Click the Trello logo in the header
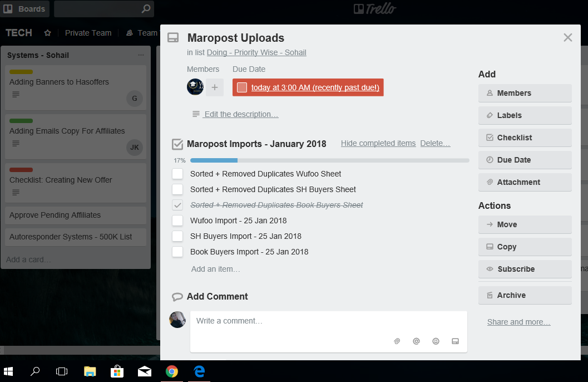 click(374, 8)
